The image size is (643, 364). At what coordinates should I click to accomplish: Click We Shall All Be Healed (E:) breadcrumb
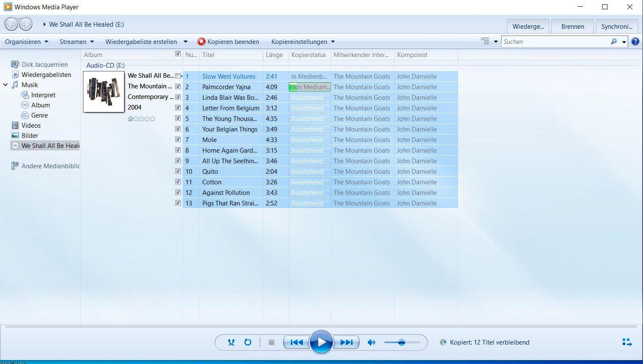click(86, 25)
